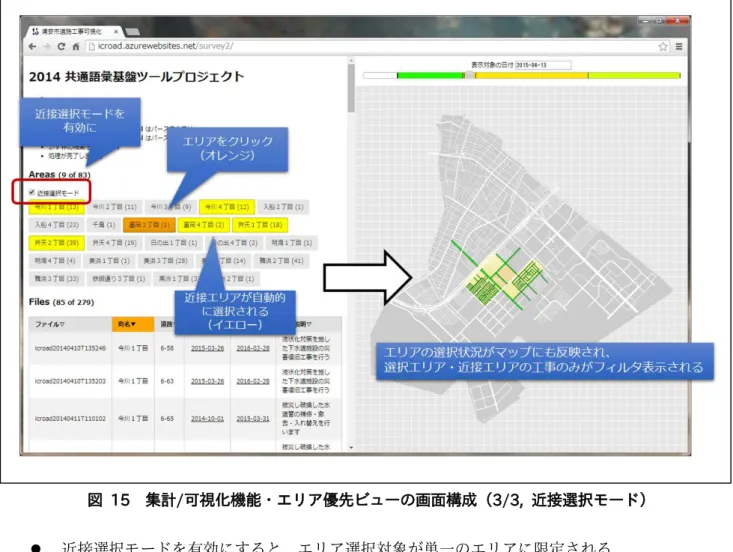Screen dimensions: 733x552
Task: Select area 明海4丁目 (4)
Action: click(55, 261)
